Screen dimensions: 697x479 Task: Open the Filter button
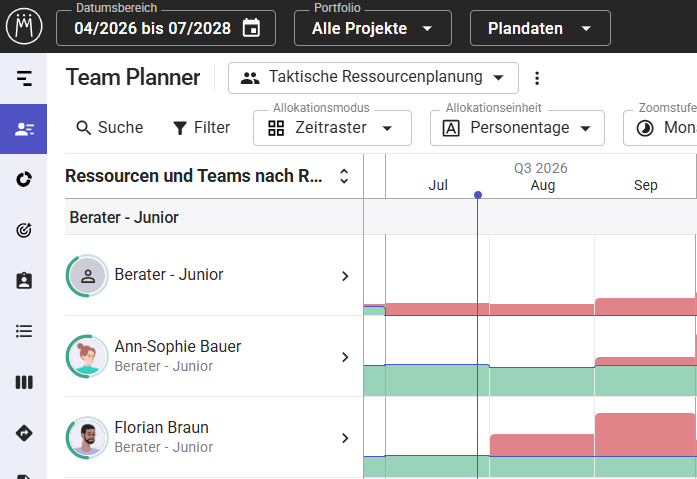[x=201, y=128]
